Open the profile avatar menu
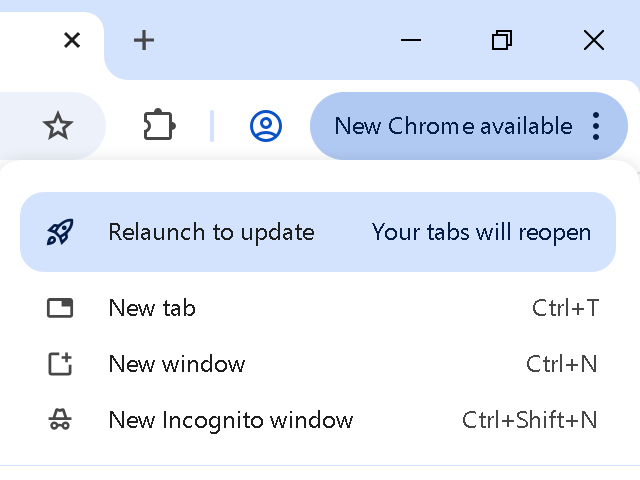The width and height of the screenshot is (640, 480). tap(266, 126)
